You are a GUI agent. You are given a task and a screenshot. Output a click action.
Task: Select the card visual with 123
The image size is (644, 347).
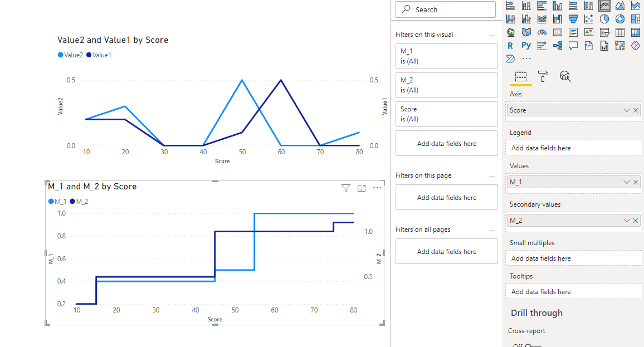(x=557, y=32)
